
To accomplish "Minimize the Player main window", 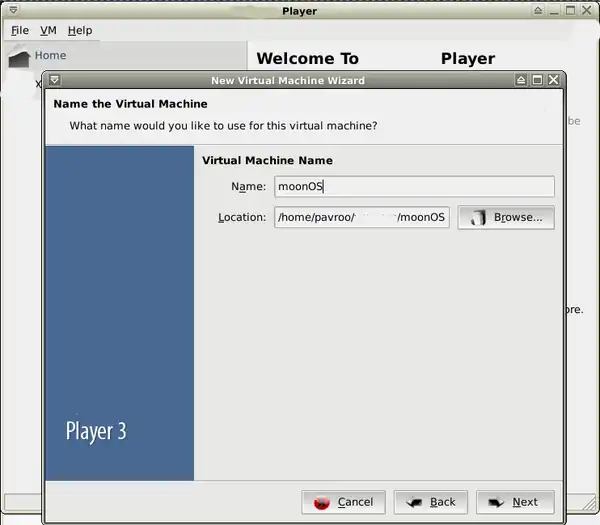I will pyautogui.click(x=555, y=11).
